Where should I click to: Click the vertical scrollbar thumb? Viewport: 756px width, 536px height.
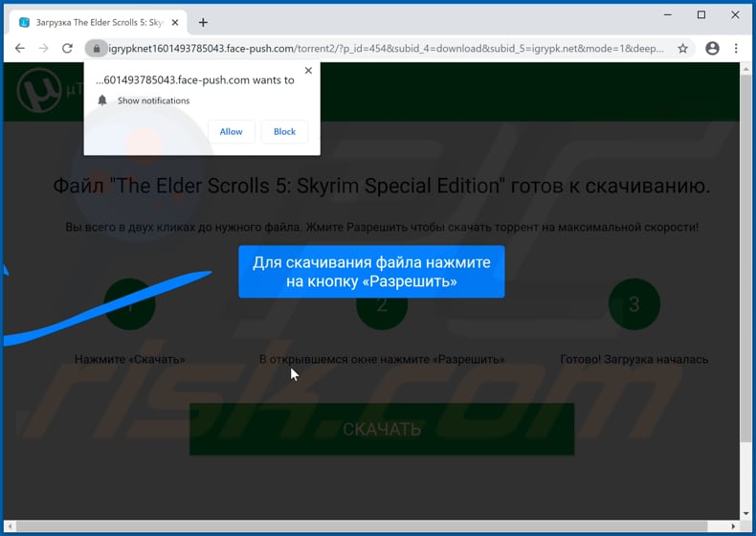pos(745,258)
